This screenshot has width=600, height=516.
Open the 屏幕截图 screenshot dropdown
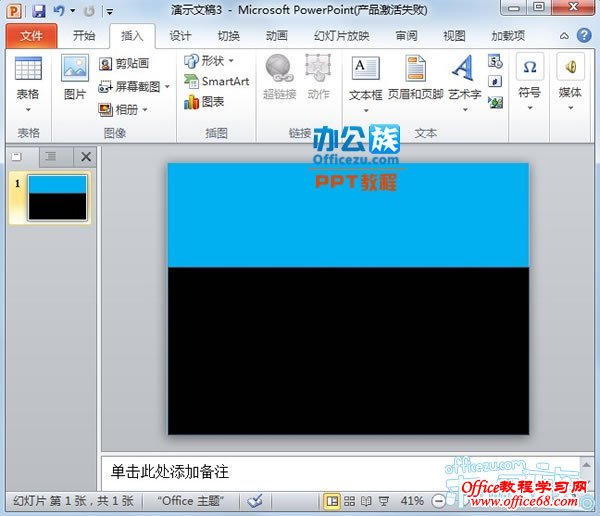click(131, 87)
